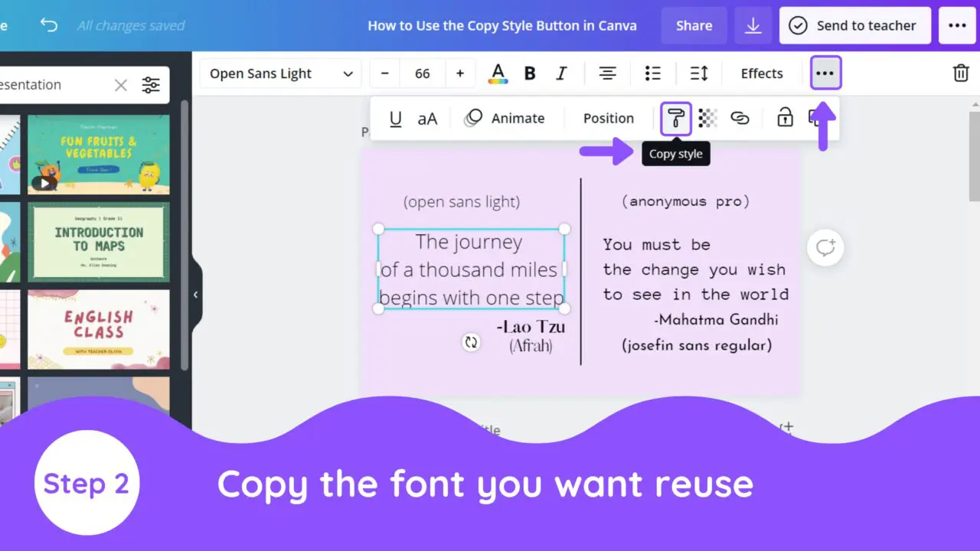Add a link using the chain icon

click(x=740, y=118)
